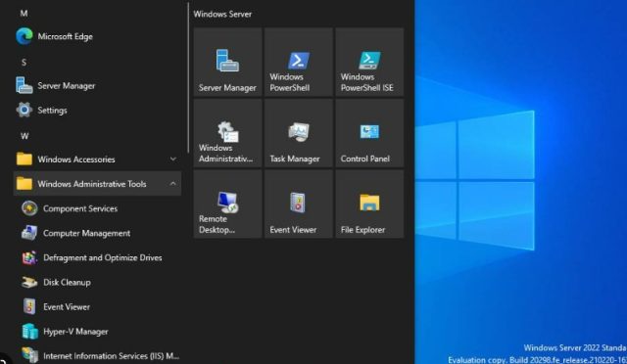Open Internet Information Services (IIS) Manager
The height and width of the screenshot is (364, 627).
tap(97, 355)
